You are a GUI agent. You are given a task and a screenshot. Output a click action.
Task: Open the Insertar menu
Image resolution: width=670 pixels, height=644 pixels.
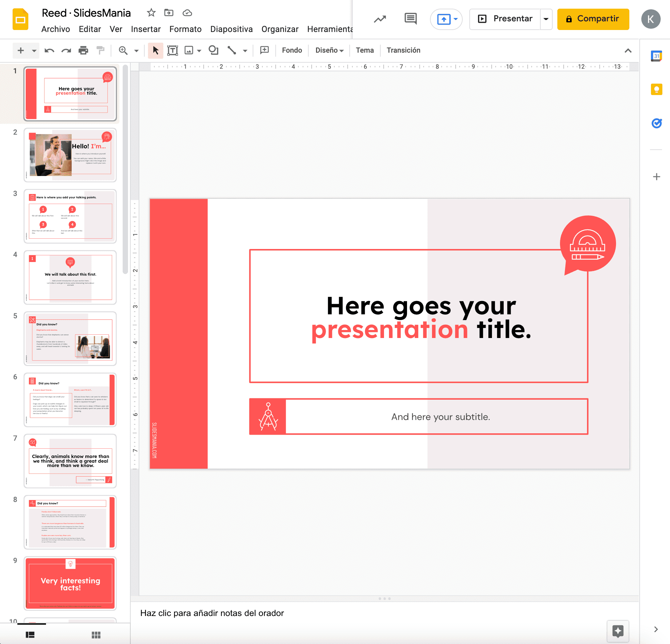[146, 29]
